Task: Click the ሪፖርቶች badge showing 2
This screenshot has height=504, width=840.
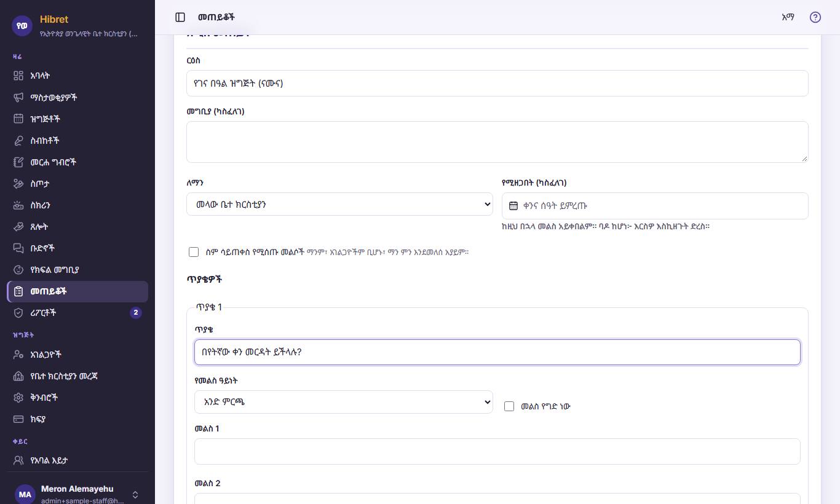Action: pos(136,313)
